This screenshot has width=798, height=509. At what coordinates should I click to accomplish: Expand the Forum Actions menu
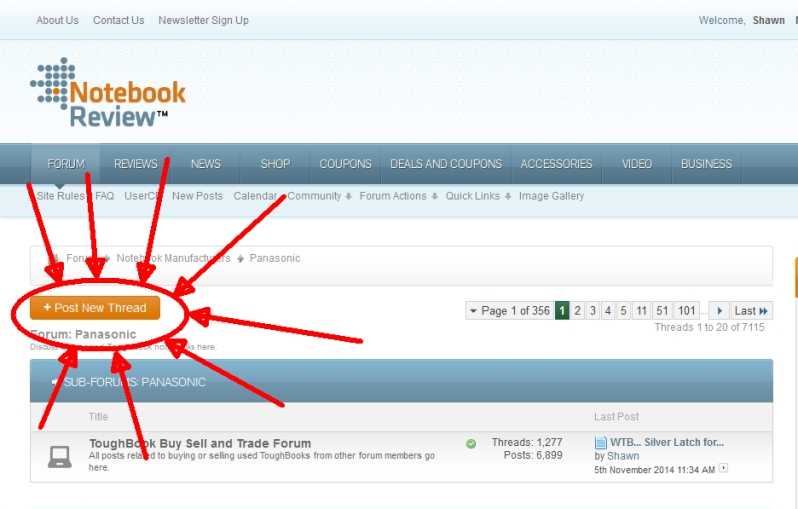pos(398,196)
